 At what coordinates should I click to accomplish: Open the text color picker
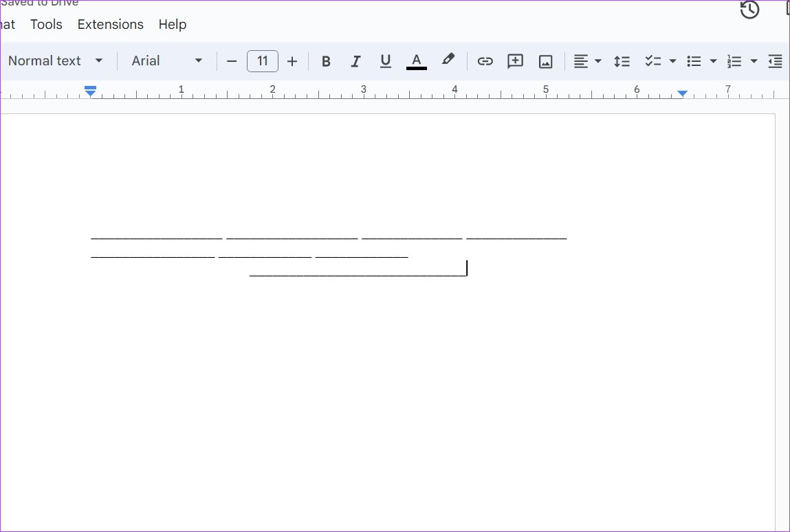pos(416,61)
